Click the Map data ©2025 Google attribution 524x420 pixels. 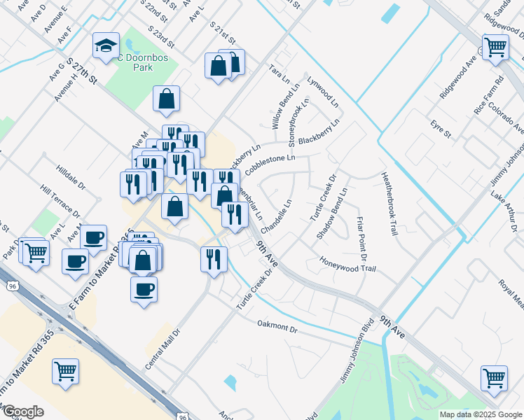tap(481, 414)
